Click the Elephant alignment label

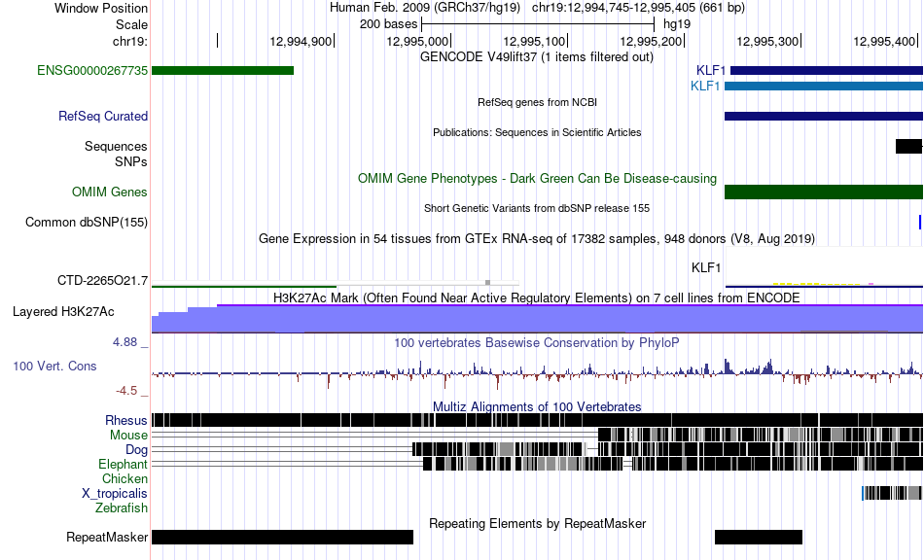pyautogui.click(x=124, y=464)
